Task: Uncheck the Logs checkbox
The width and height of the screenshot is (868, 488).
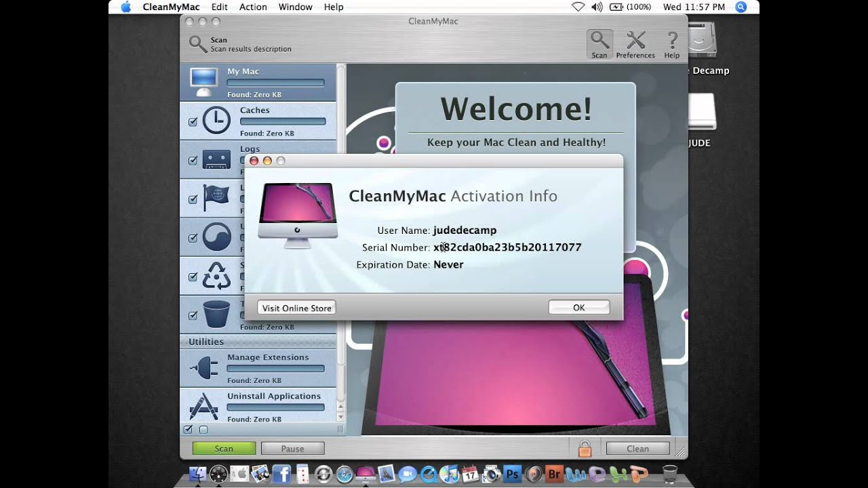Action: click(193, 161)
